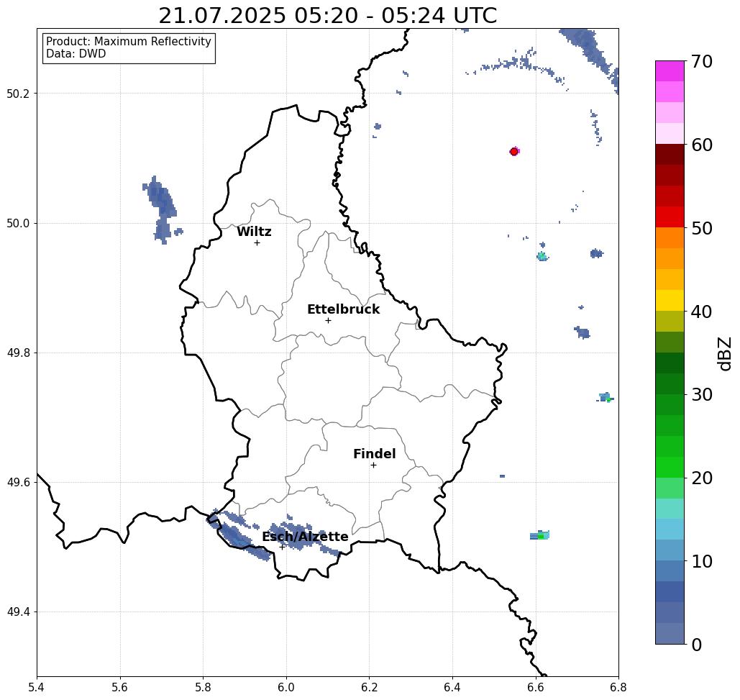Click the Ettelbruck station label
Image resolution: width=740 pixels, height=700 pixels.
343,309
